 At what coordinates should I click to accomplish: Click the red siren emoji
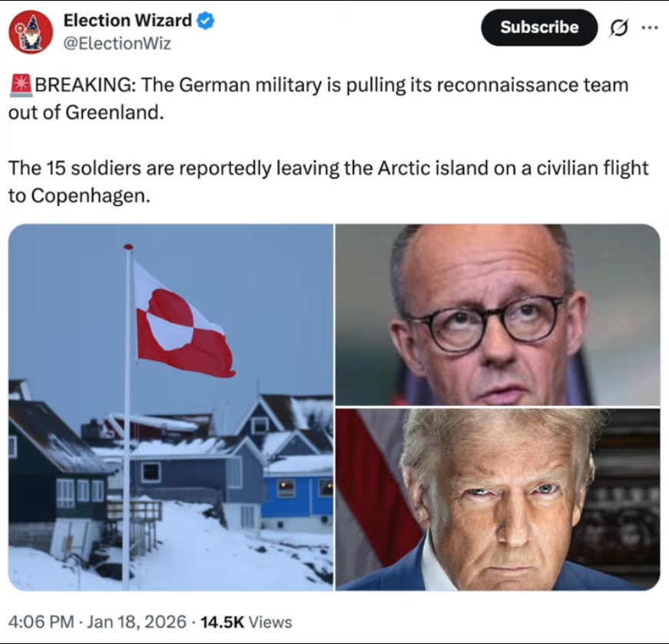tap(21, 85)
